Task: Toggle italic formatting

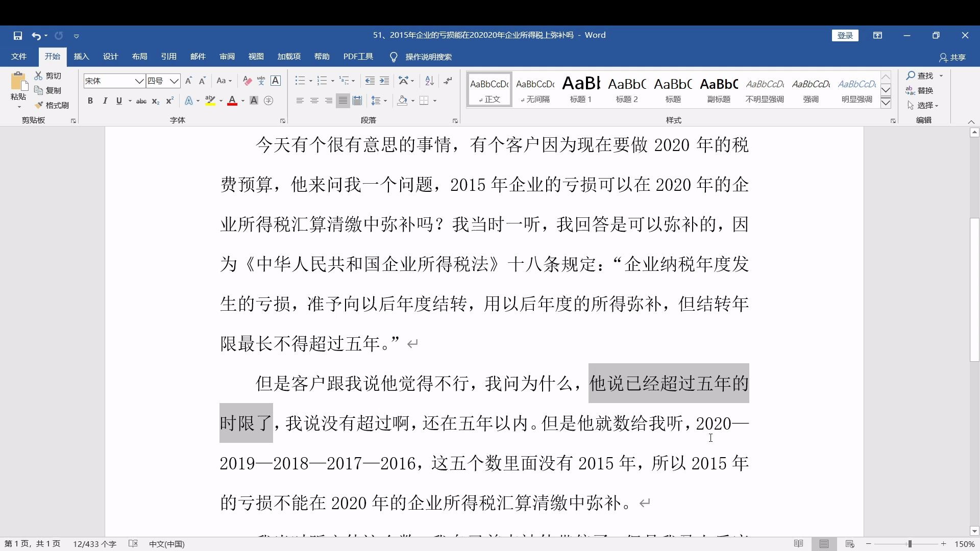Action: click(105, 101)
